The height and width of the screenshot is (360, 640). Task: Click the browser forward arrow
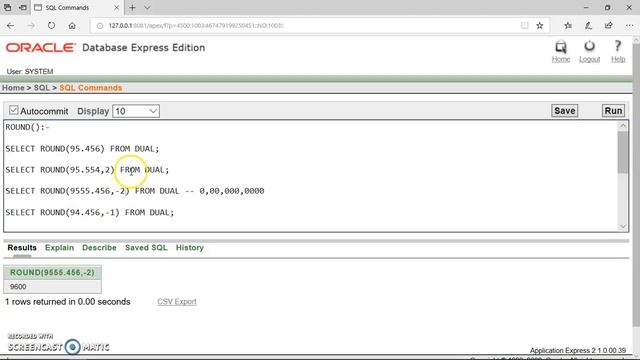tap(31, 26)
